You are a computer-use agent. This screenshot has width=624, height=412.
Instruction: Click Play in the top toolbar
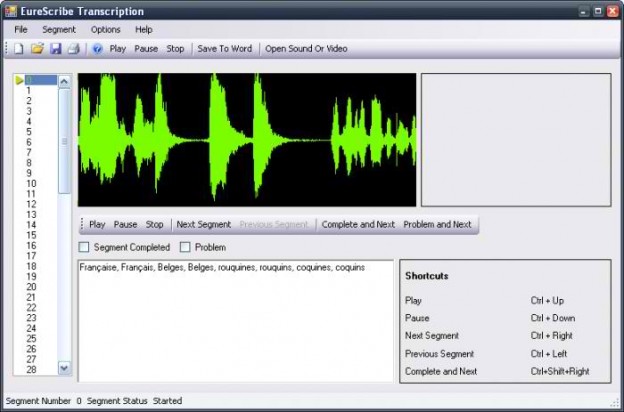point(118,49)
